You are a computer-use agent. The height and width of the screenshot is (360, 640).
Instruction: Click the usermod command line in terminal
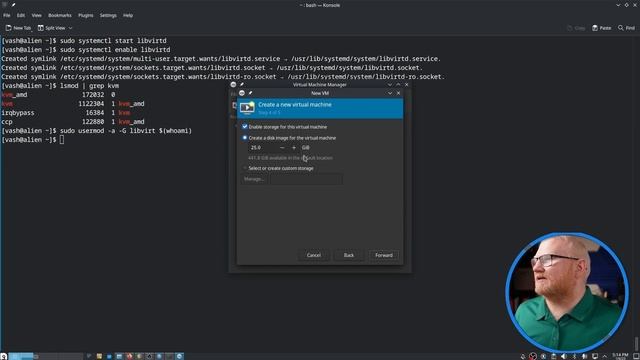pyautogui.click(x=97, y=131)
